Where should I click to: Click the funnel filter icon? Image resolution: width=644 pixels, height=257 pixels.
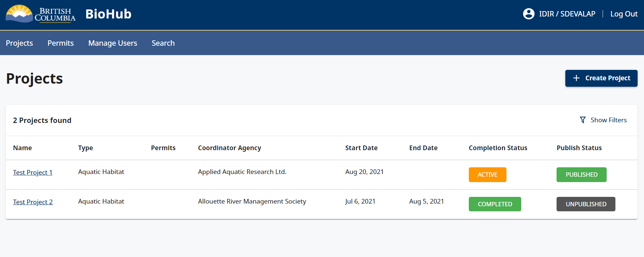tap(583, 120)
